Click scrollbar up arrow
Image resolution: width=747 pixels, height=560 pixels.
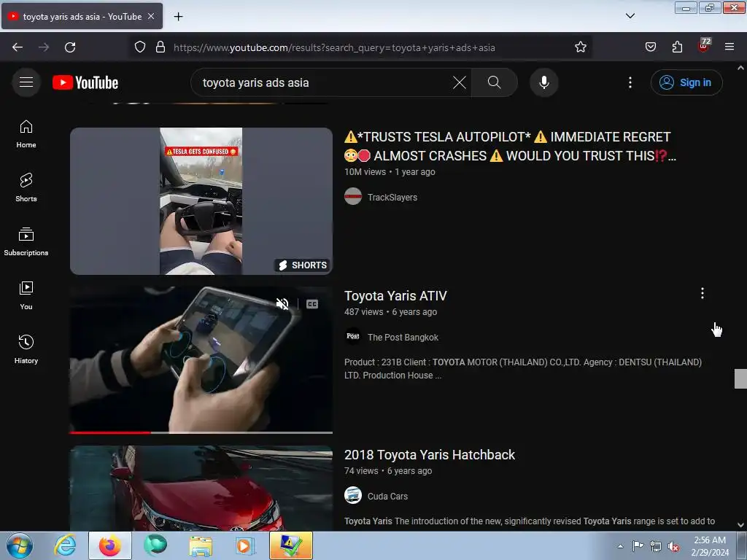coord(740,68)
